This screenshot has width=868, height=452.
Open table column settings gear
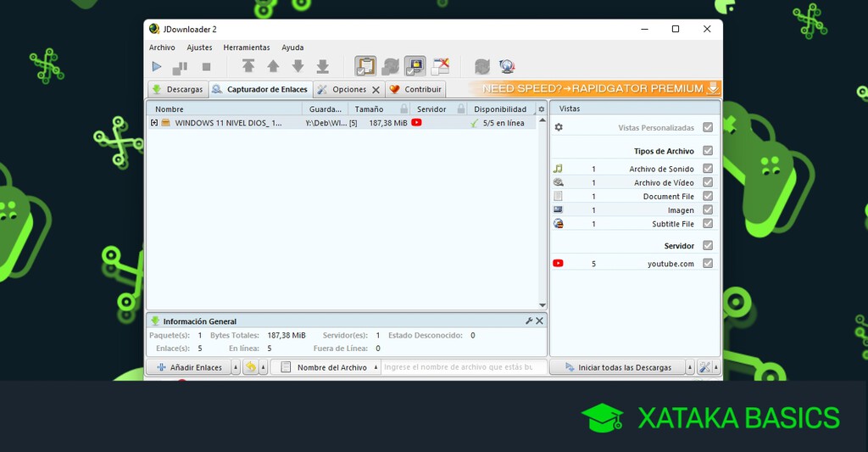coord(542,109)
